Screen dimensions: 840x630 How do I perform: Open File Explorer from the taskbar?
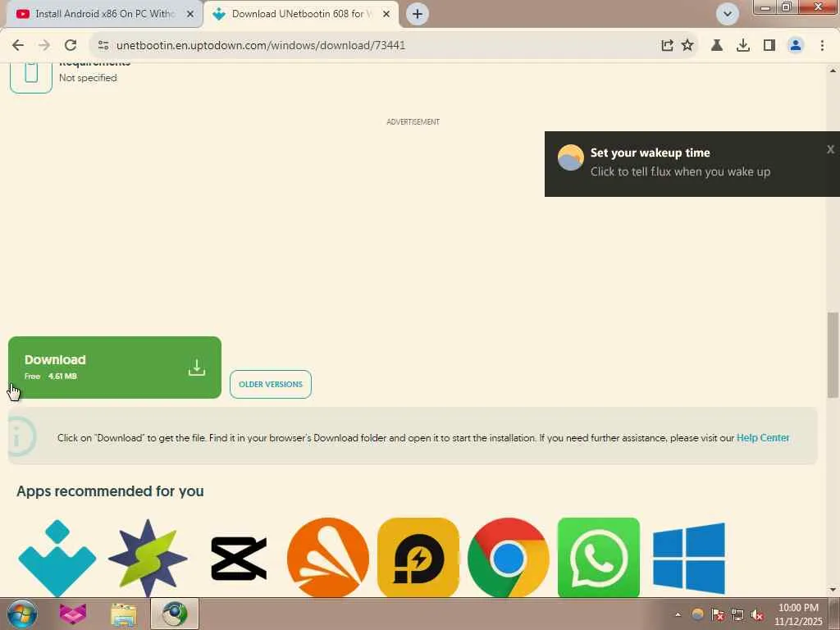click(124, 614)
